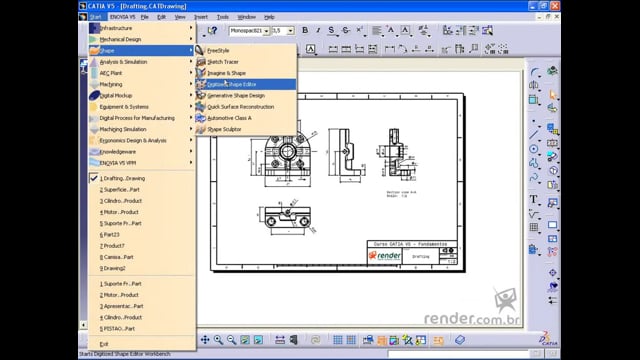The image size is (640, 360).
Task: Click Line tool in right toolbar
Action: click(533, 134)
